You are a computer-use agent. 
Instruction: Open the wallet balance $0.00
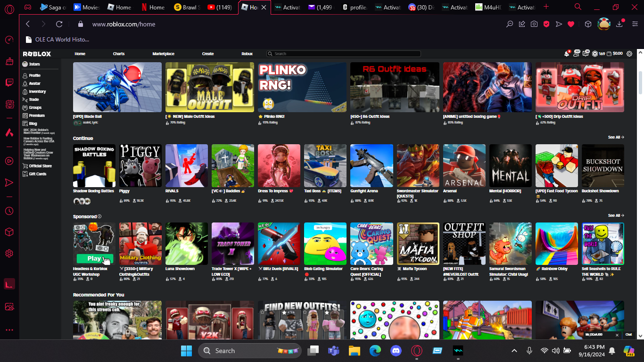click(x=615, y=54)
